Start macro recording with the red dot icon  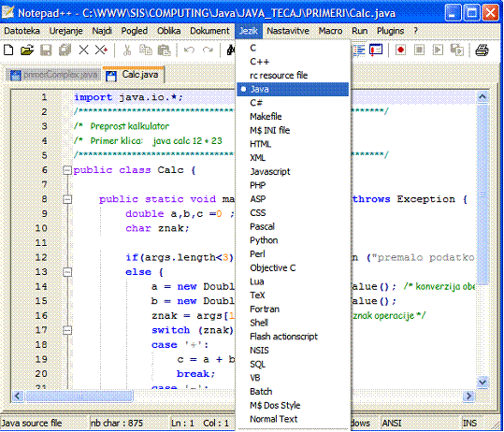[400, 50]
